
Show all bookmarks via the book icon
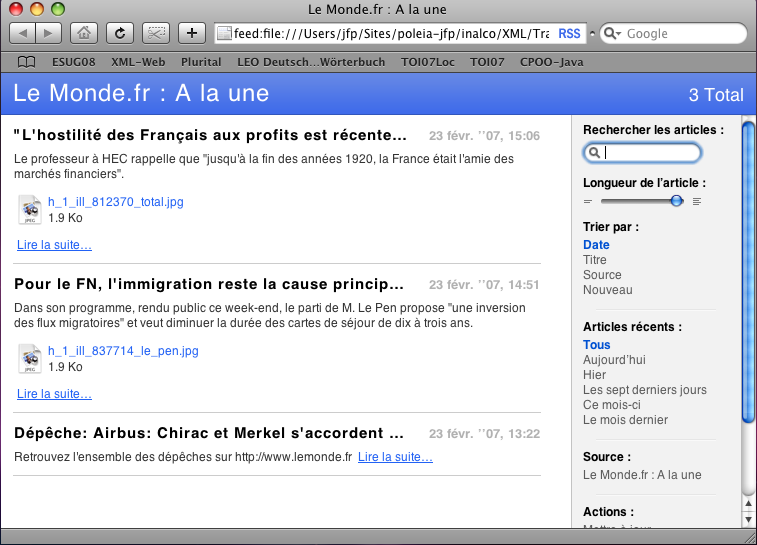pos(27,62)
